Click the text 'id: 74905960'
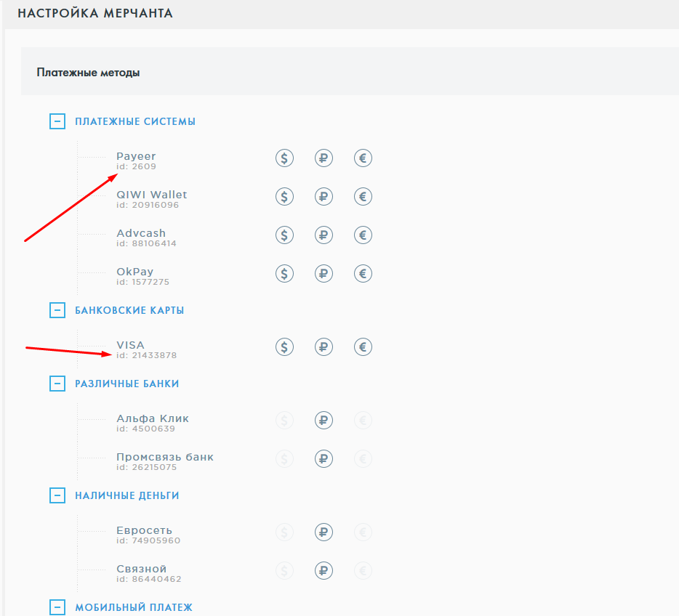The height and width of the screenshot is (616, 679). point(148,540)
